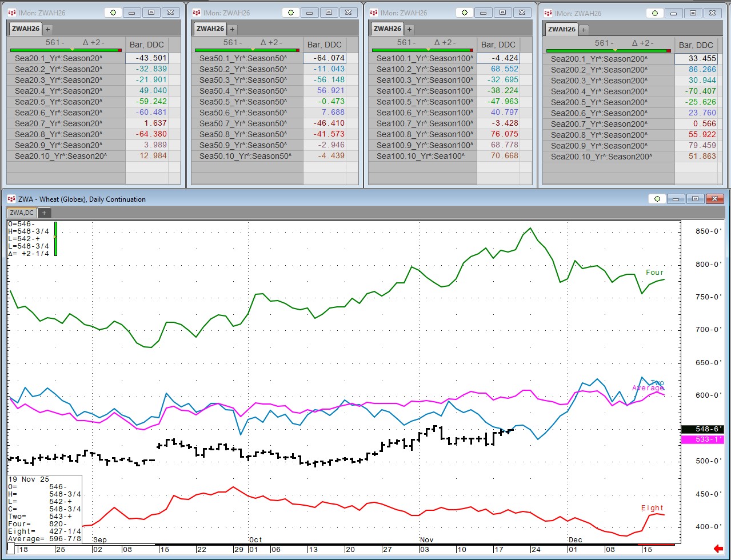Click the Bar, DDC column header in Season20 monitor
Image resolution: width=731 pixels, height=560 pixels.
pyautogui.click(x=146, y=45)
